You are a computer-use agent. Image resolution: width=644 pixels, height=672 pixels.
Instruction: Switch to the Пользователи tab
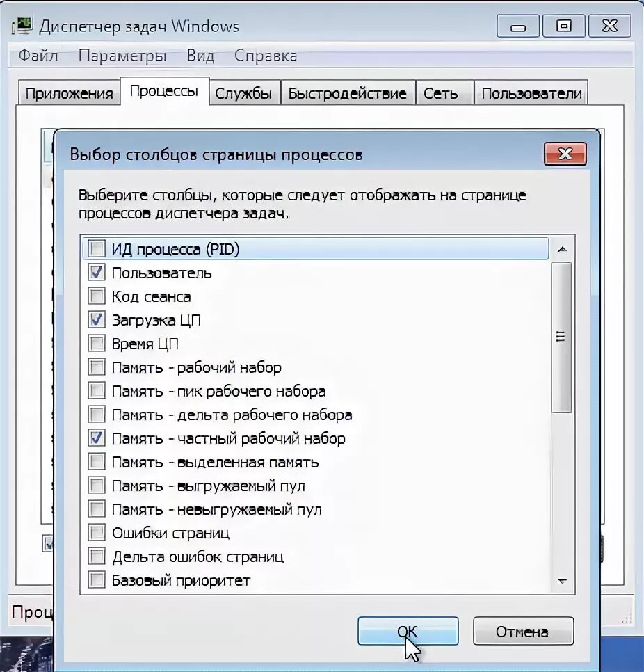coord(531,93)
